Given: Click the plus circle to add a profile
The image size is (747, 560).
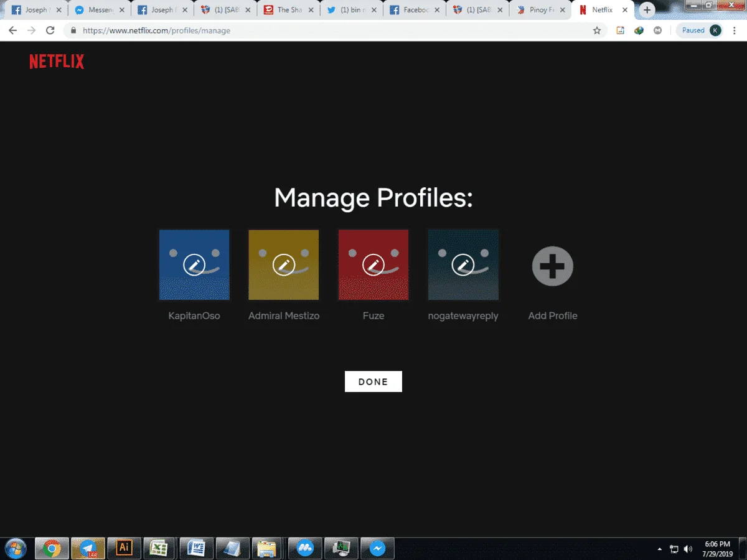Looking at the screenshot, I should (x=553, y=266).
